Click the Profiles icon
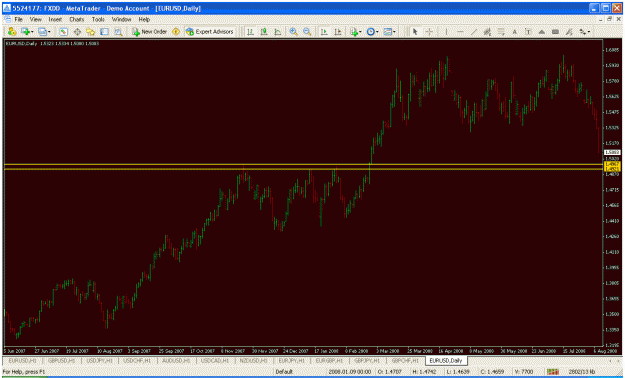The height and width of the screenshot is (378, 625). 42,32
